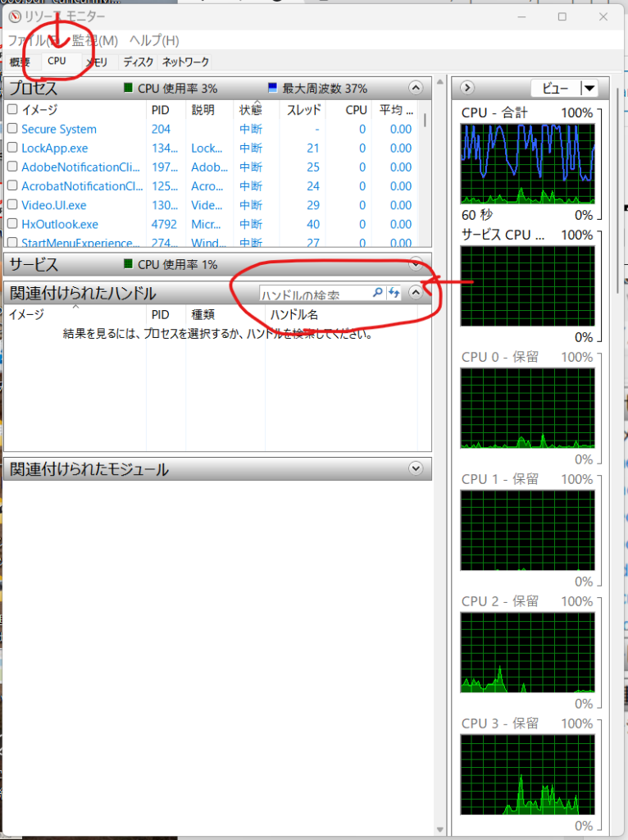Click the PID column header

(161, 110)
